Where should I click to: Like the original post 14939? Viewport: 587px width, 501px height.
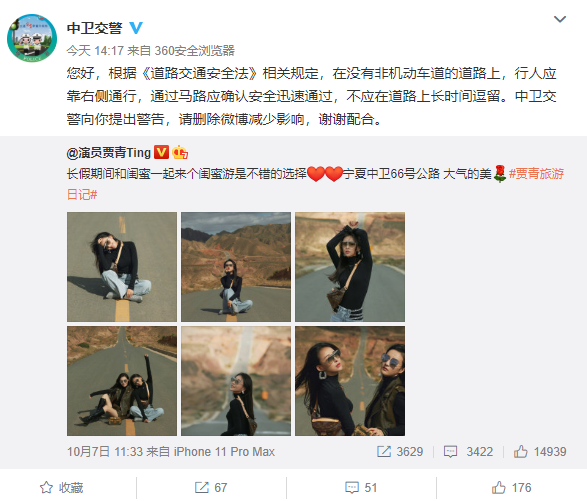540,452
